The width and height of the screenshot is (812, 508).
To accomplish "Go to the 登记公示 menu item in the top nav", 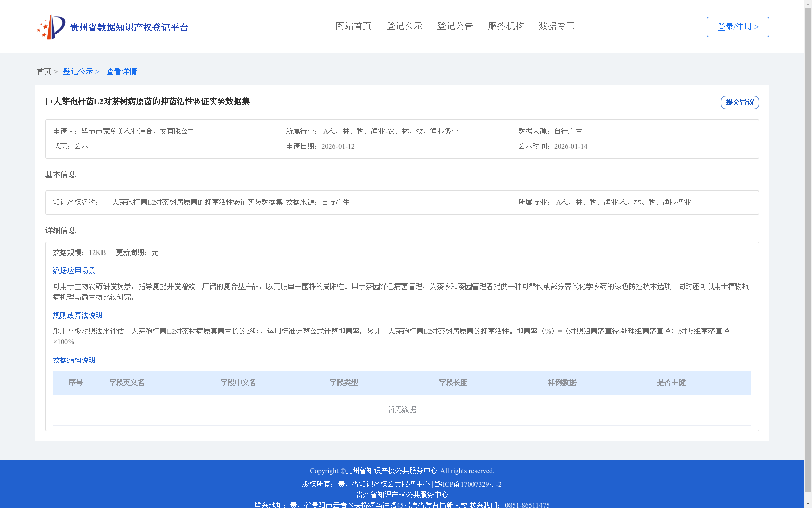I will (x=404, y=26).
